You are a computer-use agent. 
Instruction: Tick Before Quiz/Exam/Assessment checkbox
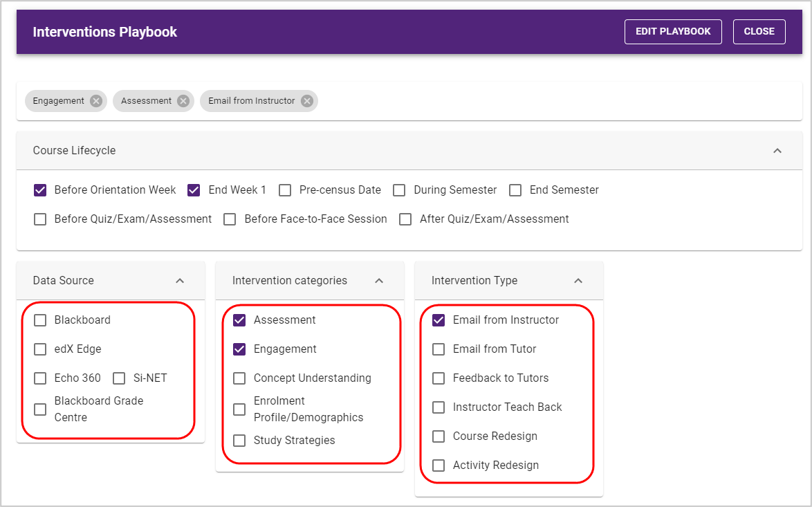click(40, 219)
